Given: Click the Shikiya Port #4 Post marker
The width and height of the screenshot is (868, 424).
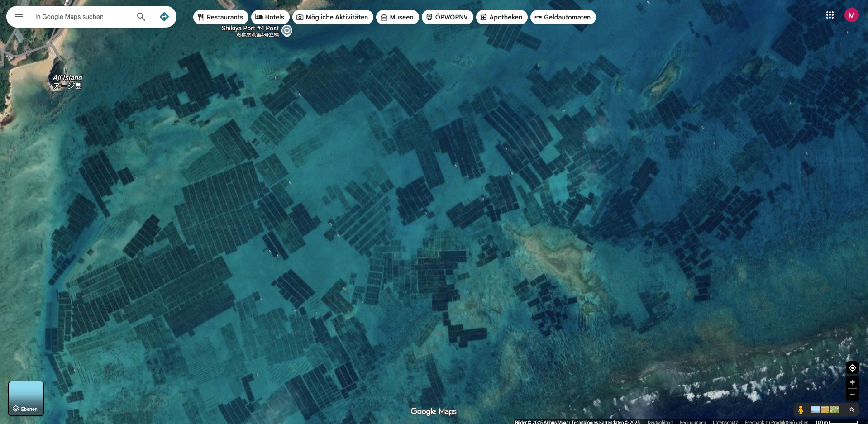Looking at the screenshot, I should coord(287,31).
